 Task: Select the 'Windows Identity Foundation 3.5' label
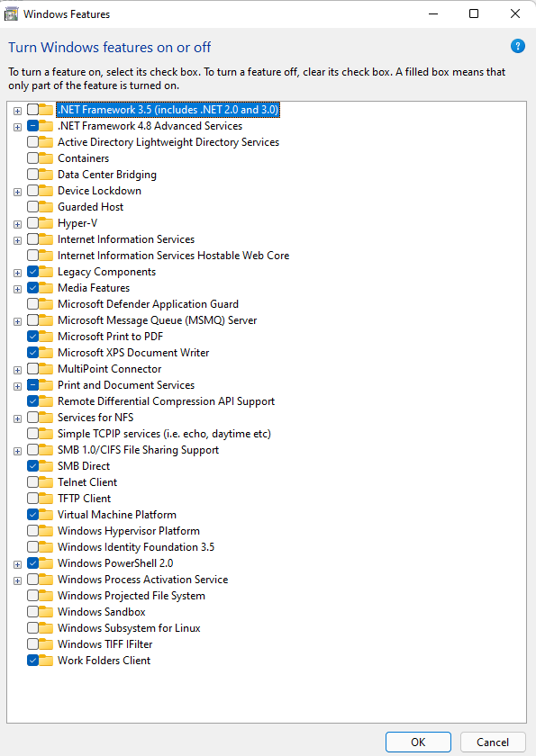tap(136, 547)
